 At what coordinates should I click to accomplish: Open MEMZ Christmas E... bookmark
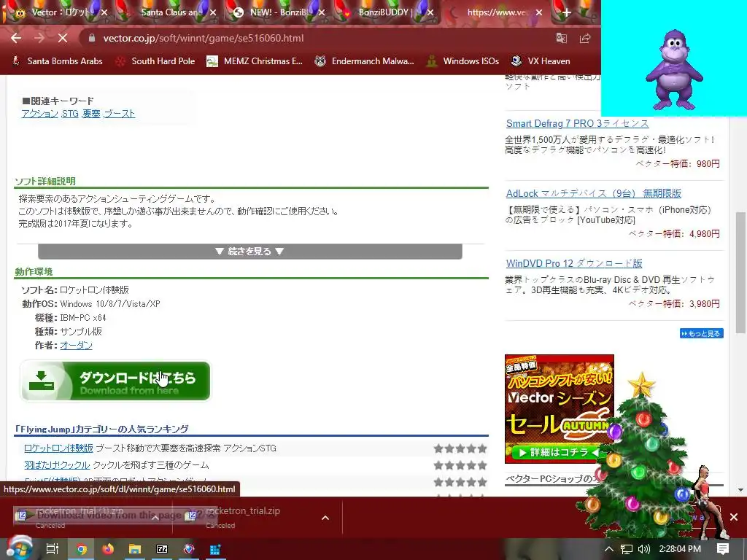click(255, 61)
